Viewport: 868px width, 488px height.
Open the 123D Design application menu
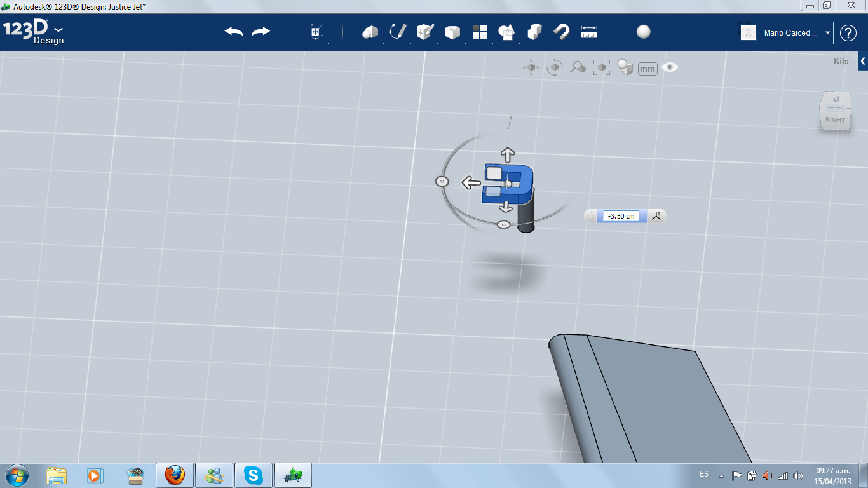click(x=34, y=32)
